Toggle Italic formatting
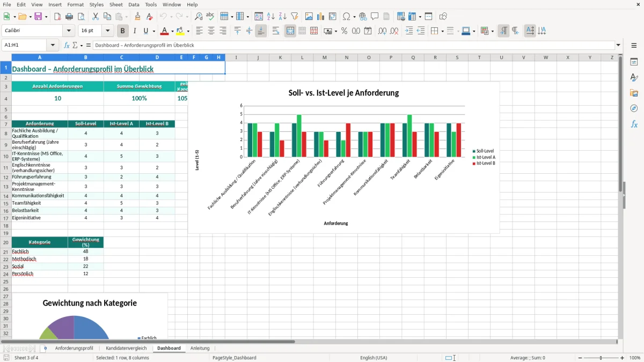The width and height of the screenshot is (644, 362). coord(135,31)
